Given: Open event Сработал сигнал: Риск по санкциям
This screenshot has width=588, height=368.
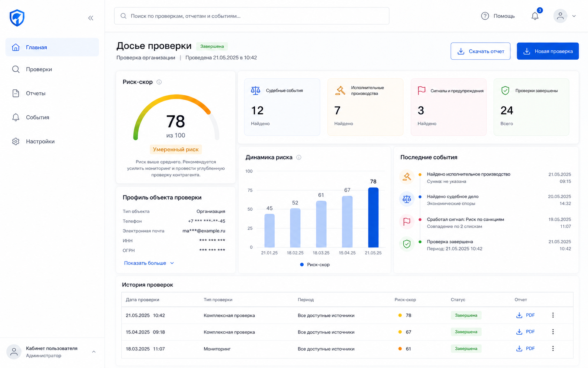Looking at the screenshot, I should pos(465,220).
